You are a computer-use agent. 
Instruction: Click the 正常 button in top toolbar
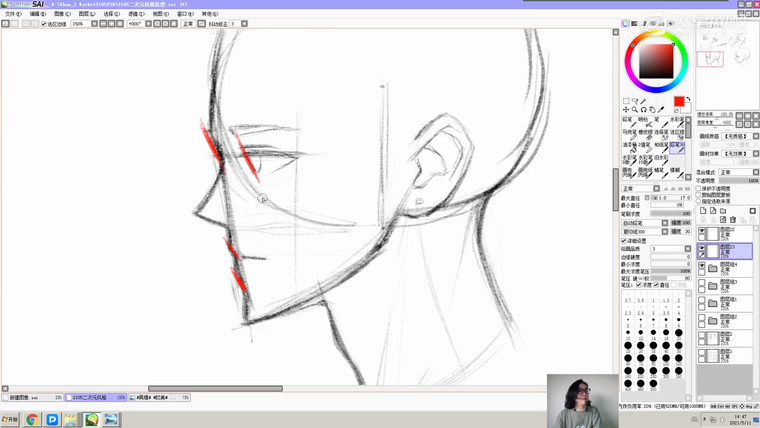tap(187, 24)
